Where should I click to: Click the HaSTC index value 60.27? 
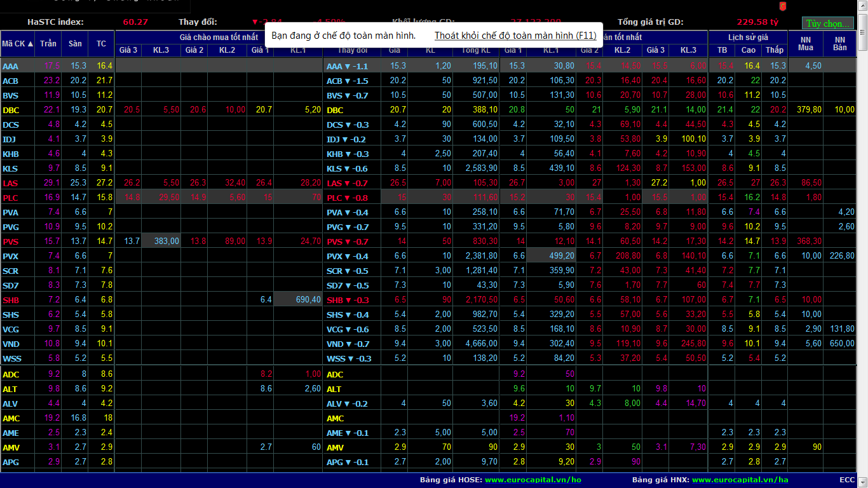click(135, 22)
